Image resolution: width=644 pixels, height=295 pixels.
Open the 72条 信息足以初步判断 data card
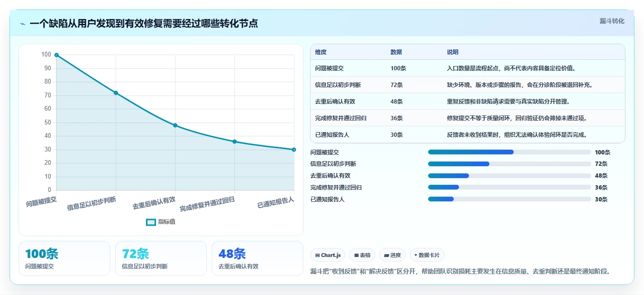161,258
